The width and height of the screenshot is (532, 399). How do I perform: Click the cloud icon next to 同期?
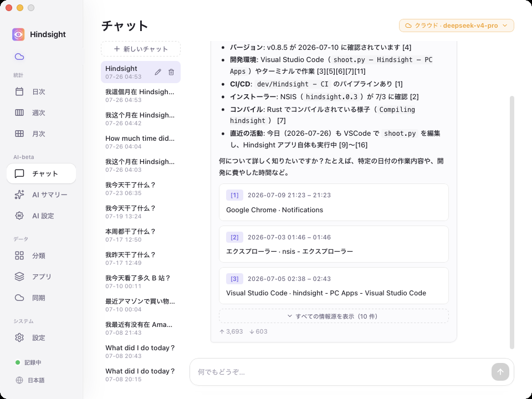(19, 298)
